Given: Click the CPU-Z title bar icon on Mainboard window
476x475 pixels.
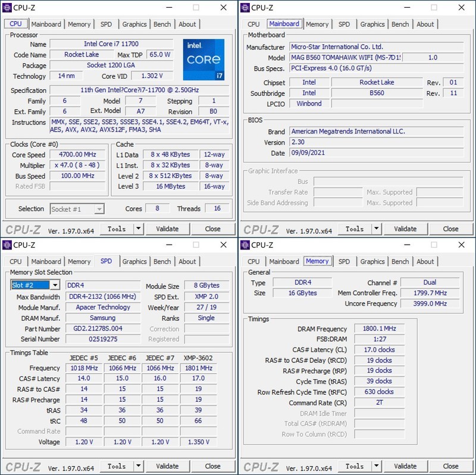Looking at the screenshot, I should pyautogui.click(x=244, y=8).
